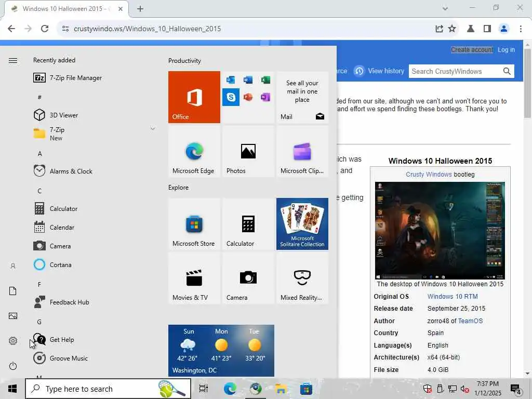Open the Microsoft Clipchamp tile
Viewport: 532px width, 399px height.
[x=302, y=151]
